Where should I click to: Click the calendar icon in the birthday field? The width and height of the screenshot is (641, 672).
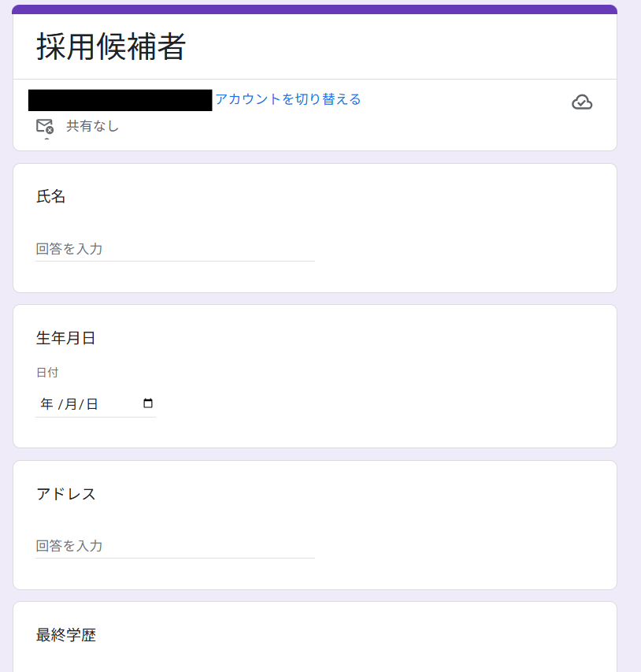click(148, 403)
